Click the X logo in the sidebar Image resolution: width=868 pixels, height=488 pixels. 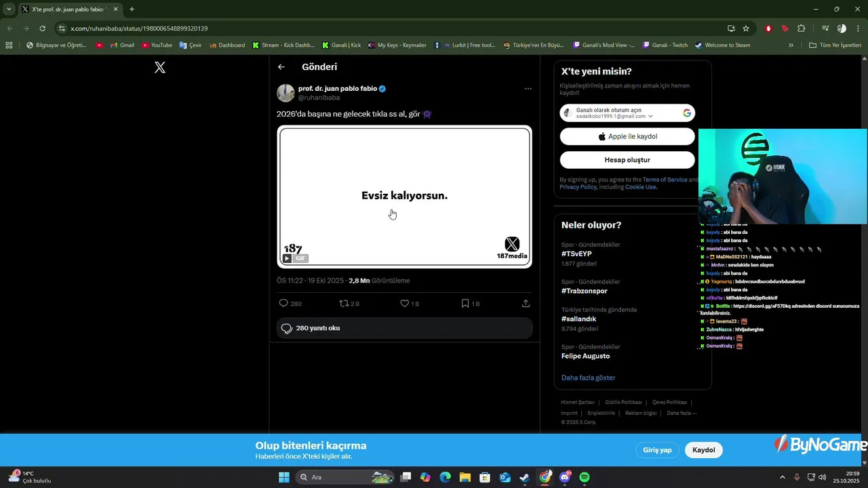click(160, 67)
